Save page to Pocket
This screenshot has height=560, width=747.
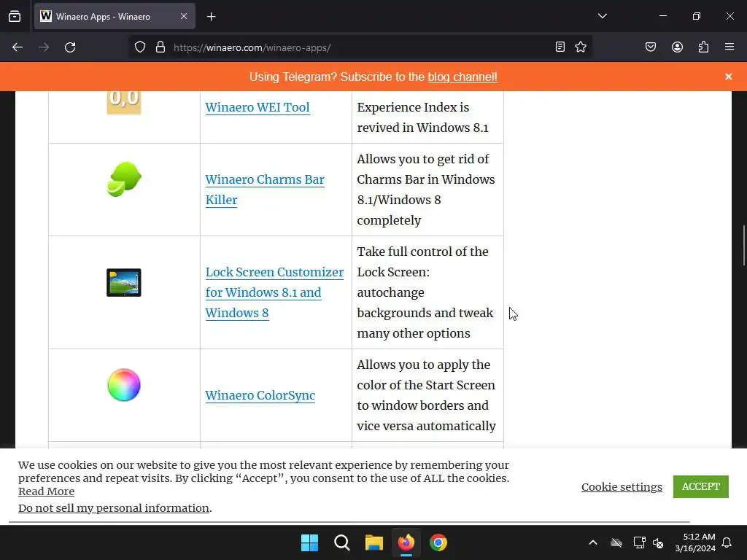pyautogui.click(x=651, y=47)
